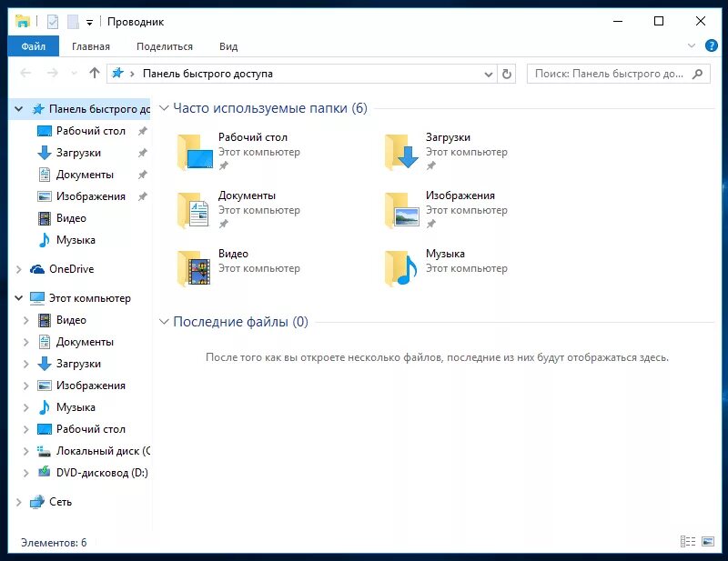Open the recent locations dropdown
The height and width of the screenshot is (561, 728).
click(74, 74)
